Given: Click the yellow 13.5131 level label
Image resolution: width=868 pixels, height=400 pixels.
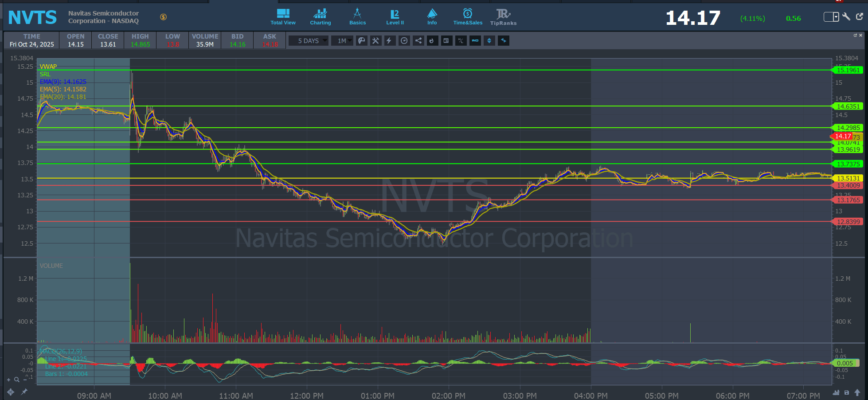Looking at the screenshot, I should pos(848,178).
